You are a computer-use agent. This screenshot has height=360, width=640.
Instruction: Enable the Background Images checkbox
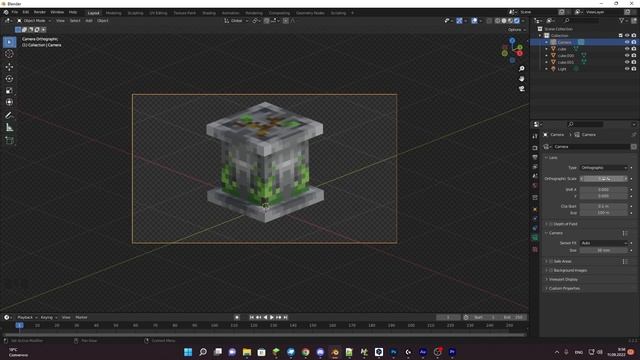551,270
